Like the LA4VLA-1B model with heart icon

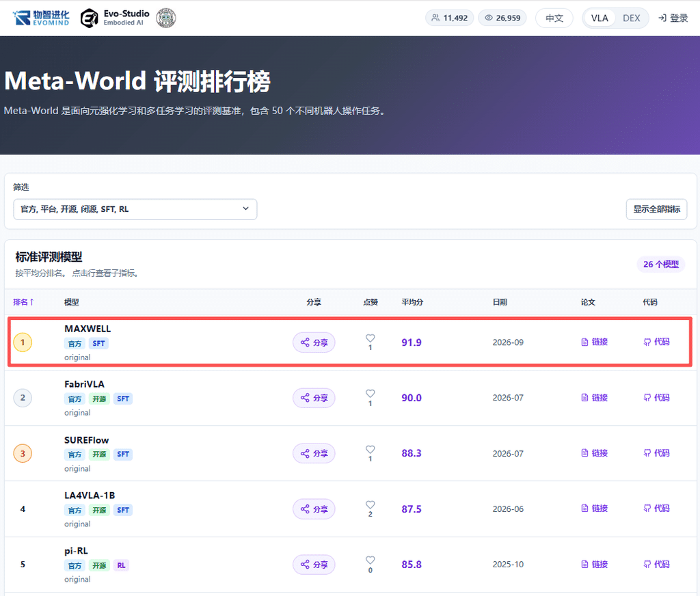coord(370,504)
